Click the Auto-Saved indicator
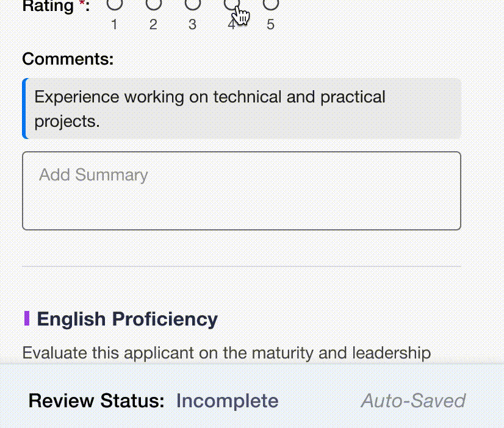This screenshot has width=504, height=428. (413, 401)
